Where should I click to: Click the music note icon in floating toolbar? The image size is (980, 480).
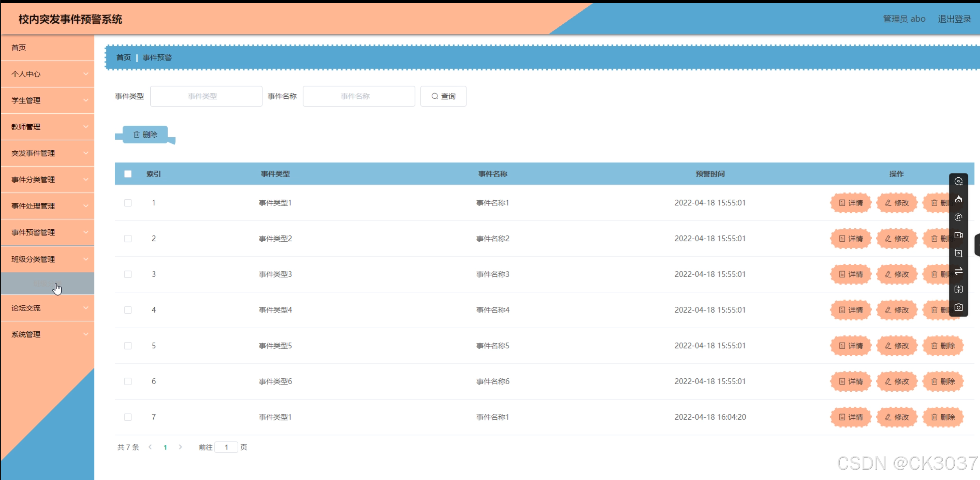958,217
